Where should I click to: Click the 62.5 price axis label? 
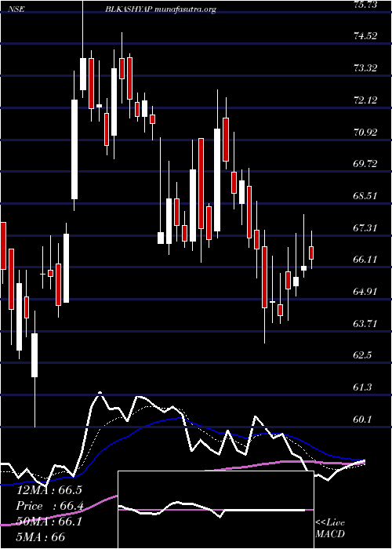[x=362, y=355]
